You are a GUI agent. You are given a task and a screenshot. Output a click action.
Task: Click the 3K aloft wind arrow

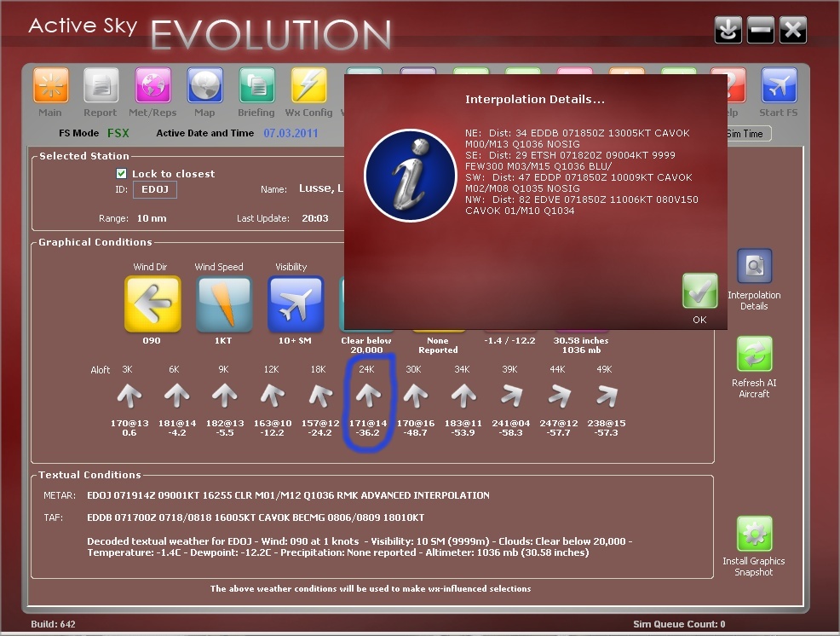click(129, 396)
